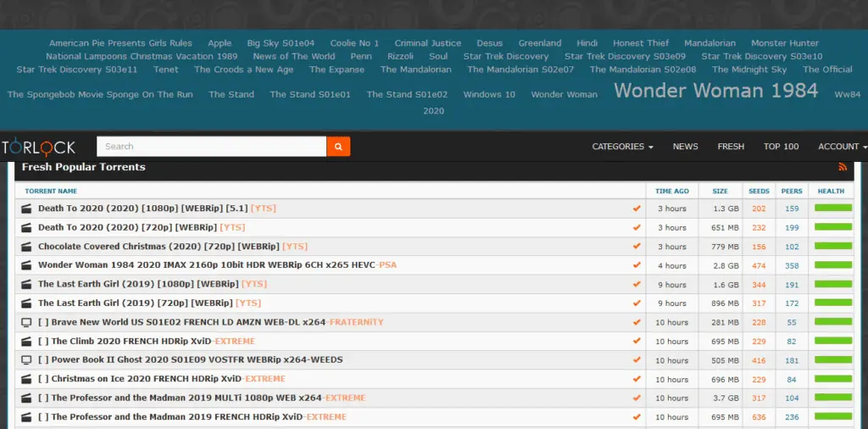Viewport: 868px width, 429px height.
Task: Click the Monster Hunter tag
Action: [785, 43]
